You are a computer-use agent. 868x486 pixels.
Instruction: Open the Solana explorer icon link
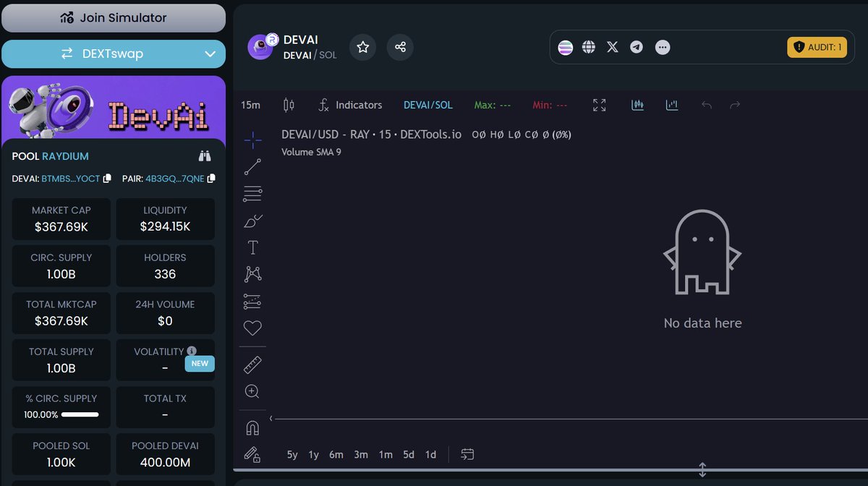(565, 47)
